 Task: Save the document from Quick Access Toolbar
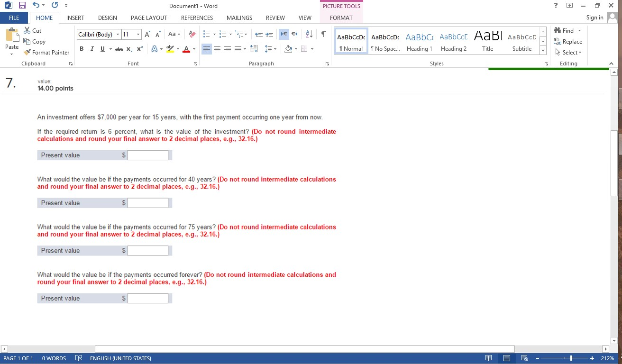[22, 6]
